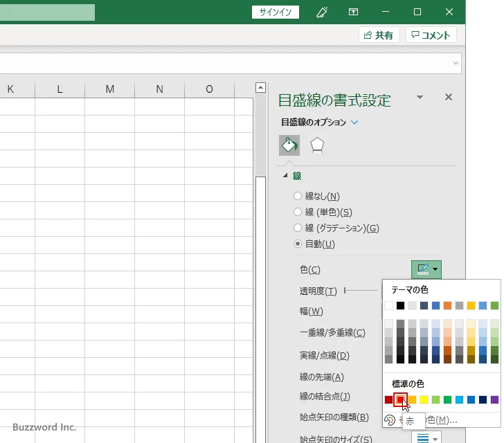This screenshot has height=443, width=504.
Task: Choose the yellow standard color
Action: point(424,399)
